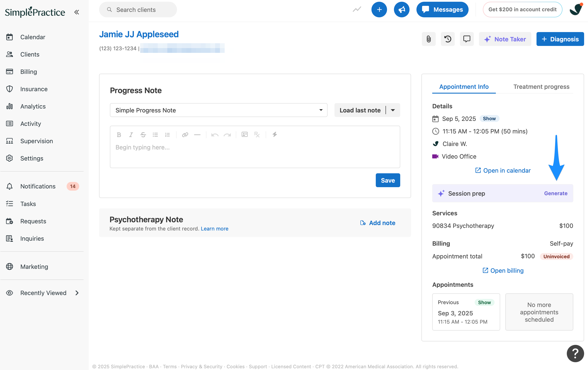588x370 pixels.
Task: Open the Privacy & Security footer link
Action: point(201,366)
